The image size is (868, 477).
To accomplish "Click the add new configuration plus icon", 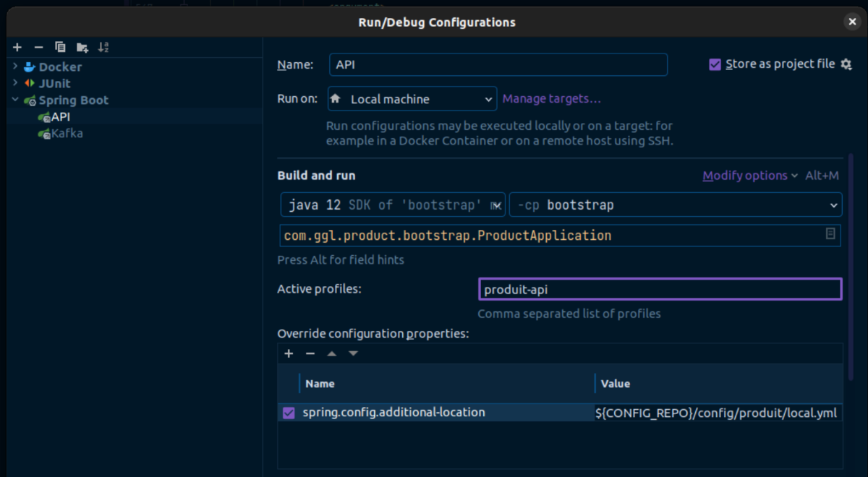I will tap(17, 48).
